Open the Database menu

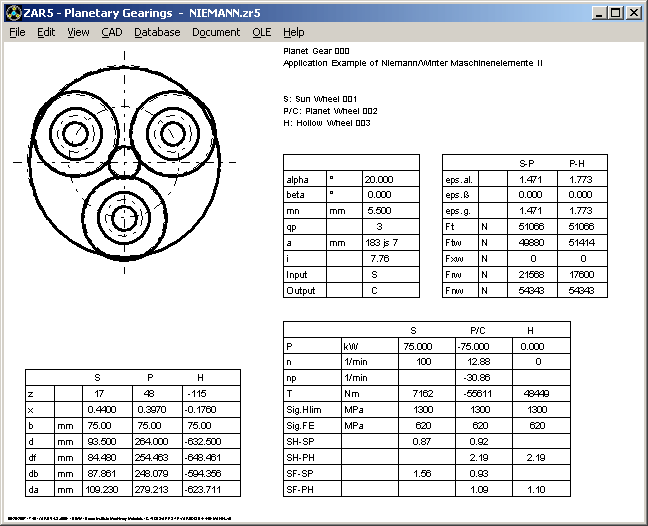tap(157, 32)
